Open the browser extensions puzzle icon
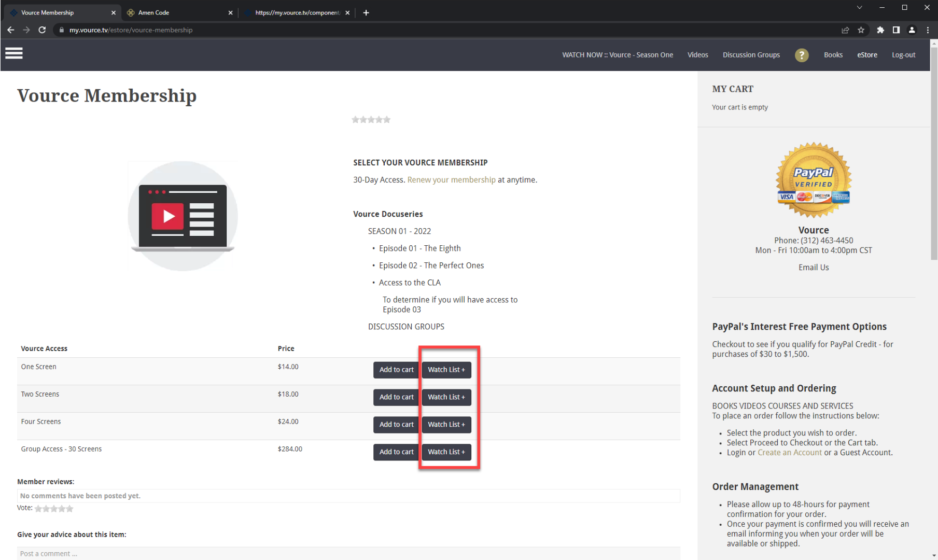 (880, 30)
